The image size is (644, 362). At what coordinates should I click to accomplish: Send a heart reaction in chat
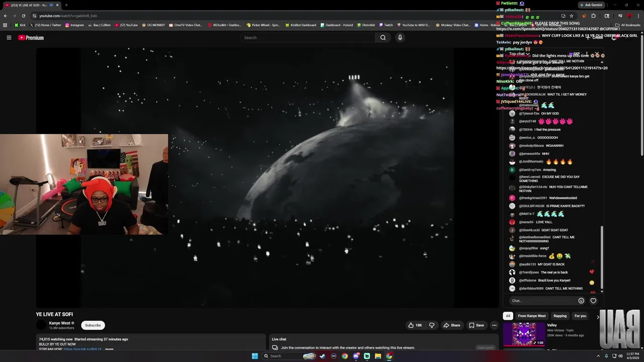(593, 301)
